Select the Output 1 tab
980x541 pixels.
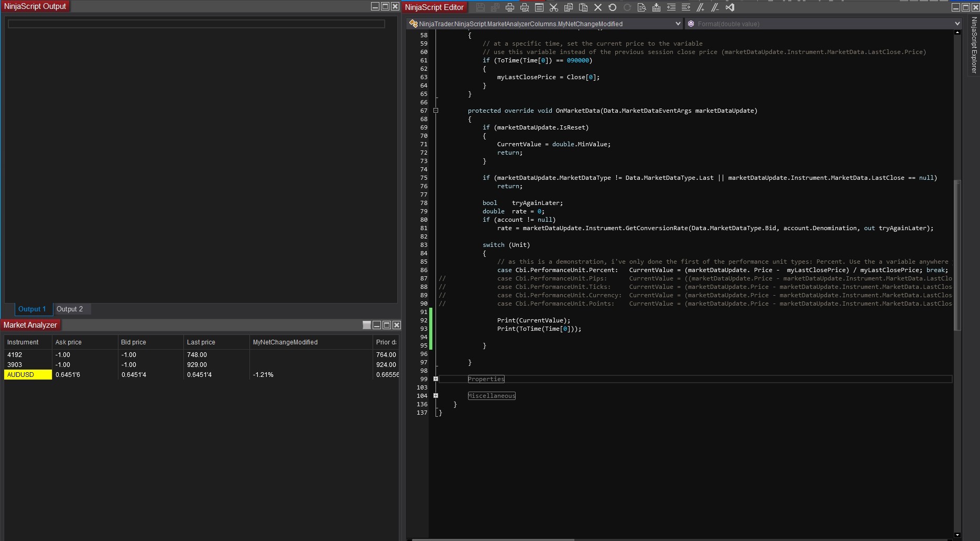click(32, 309)
